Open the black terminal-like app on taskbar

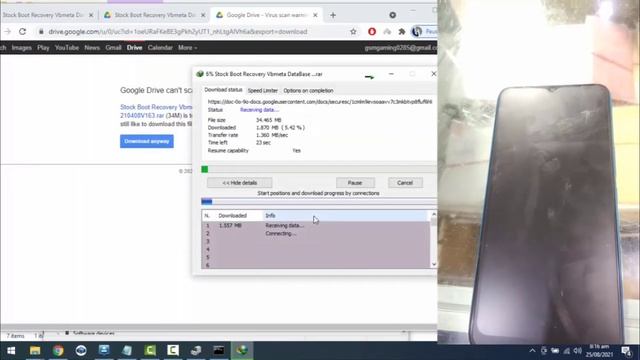219,351
